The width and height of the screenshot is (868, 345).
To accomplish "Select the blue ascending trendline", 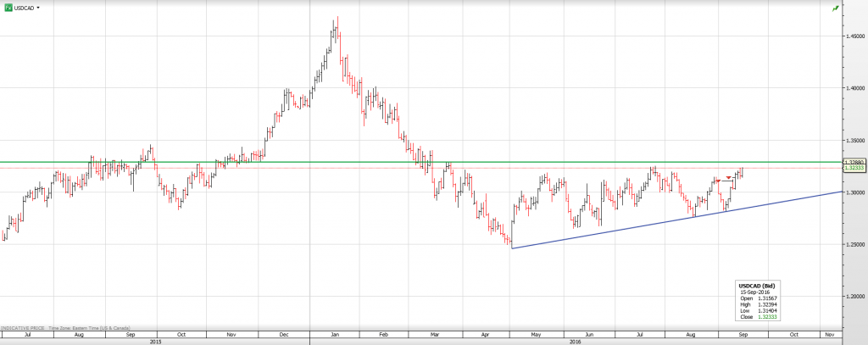I will point(676,220).
